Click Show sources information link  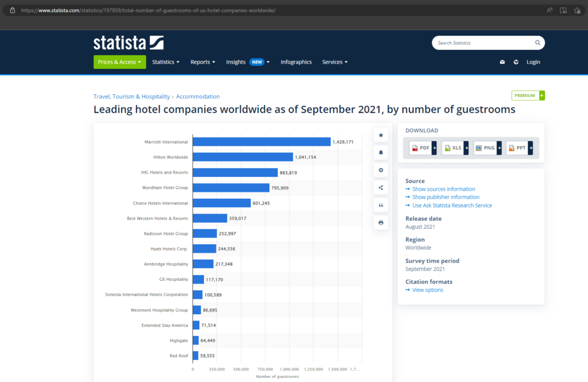[444, 189]
